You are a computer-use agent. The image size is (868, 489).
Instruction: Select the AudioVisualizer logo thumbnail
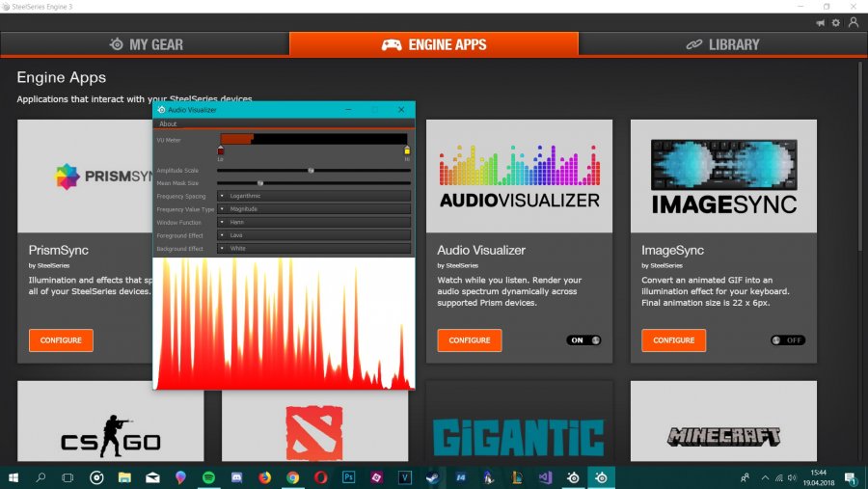pyautogui.click(x=519, y=177)
